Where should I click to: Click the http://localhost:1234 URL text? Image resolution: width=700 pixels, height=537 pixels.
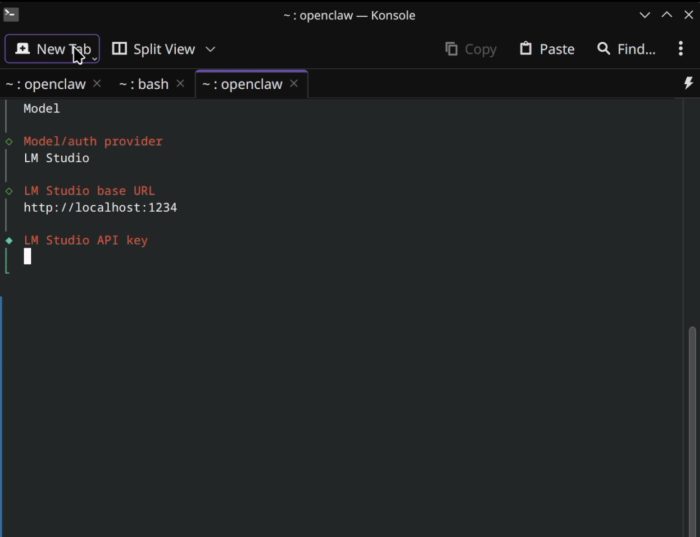[100, 208]
